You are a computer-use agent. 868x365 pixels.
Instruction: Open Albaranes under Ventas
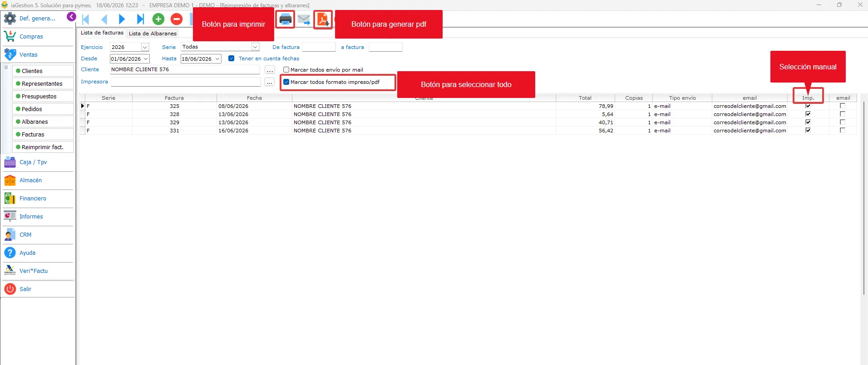pyautogui.click(x=43, y=122)
